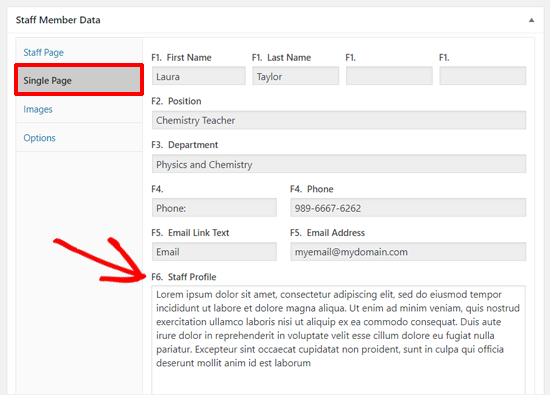Image resolution: width=550 pixels, height=395 pixels.
Task: Click the Email Address field myemail@mydomain.com
Action: [x=408, y=252]
